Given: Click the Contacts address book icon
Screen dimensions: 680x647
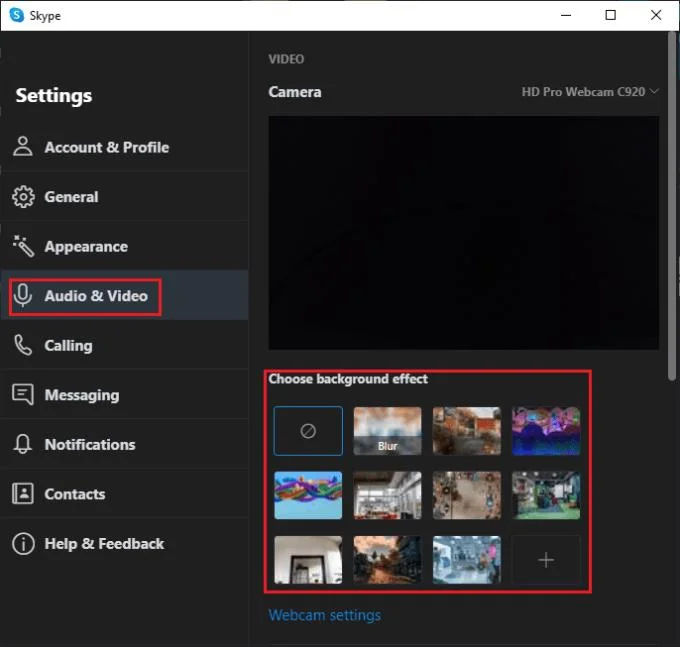Looking at the screenshot, I should coord(23,493).
